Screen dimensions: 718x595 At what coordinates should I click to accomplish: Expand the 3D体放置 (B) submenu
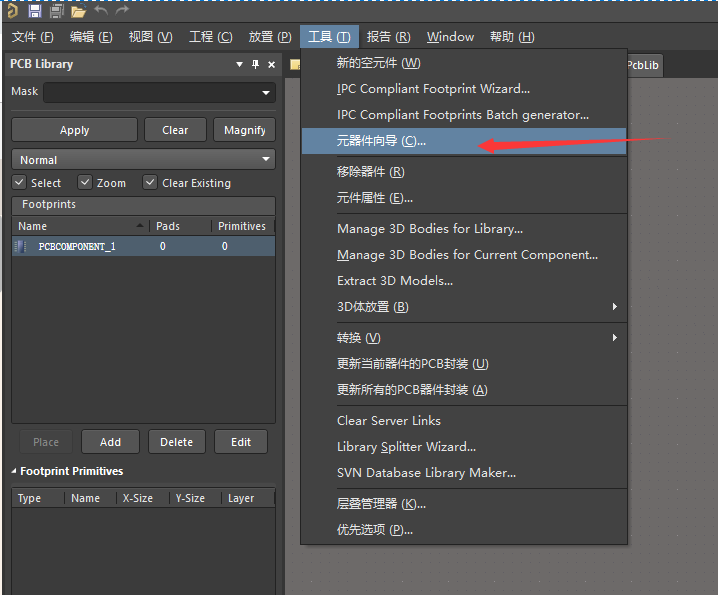point(615,306)
